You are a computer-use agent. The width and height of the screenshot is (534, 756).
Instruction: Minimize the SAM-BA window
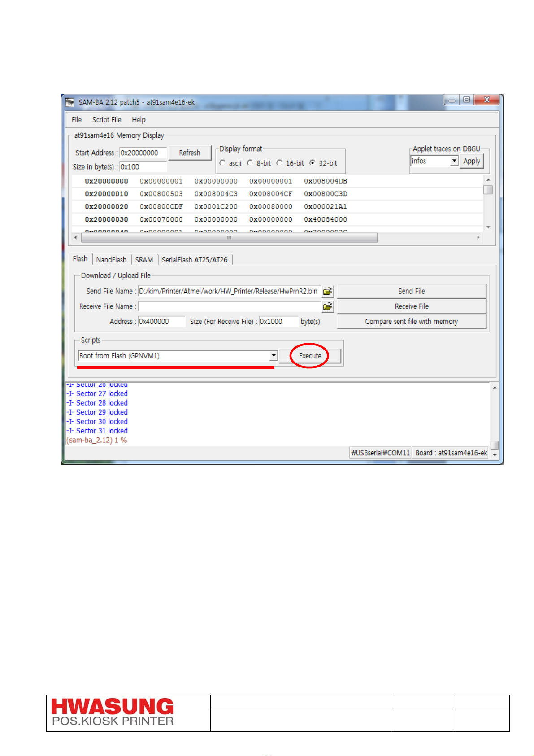tap(452, 100)
